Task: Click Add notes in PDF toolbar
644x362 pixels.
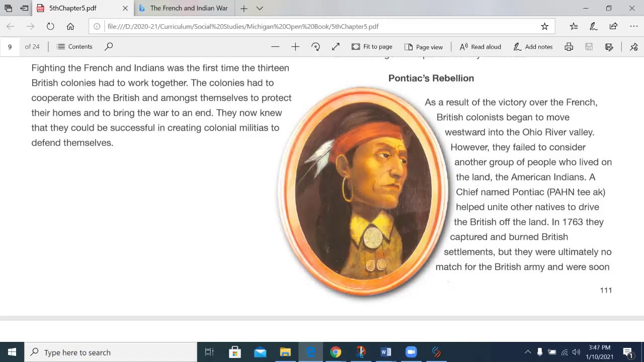Action: click(533, 46)
